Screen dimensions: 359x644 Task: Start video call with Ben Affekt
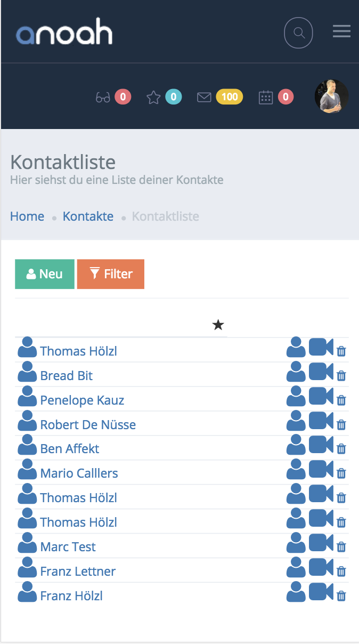coord(321,446)
